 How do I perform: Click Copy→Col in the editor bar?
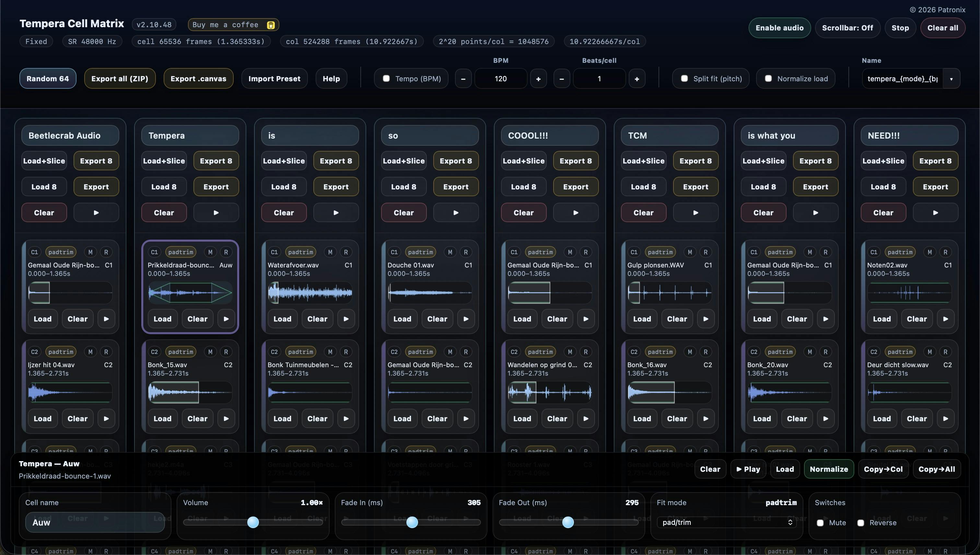click(x=883, y=469)
